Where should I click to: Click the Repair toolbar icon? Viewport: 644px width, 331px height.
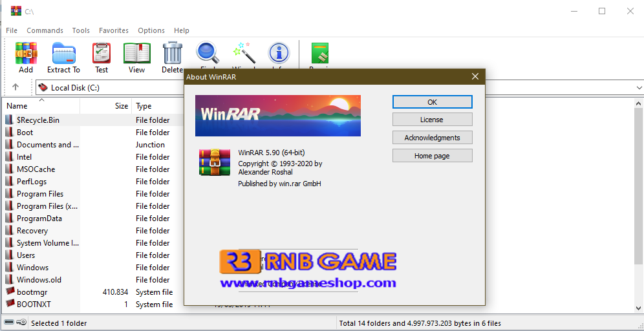click(x=320, y=53)
